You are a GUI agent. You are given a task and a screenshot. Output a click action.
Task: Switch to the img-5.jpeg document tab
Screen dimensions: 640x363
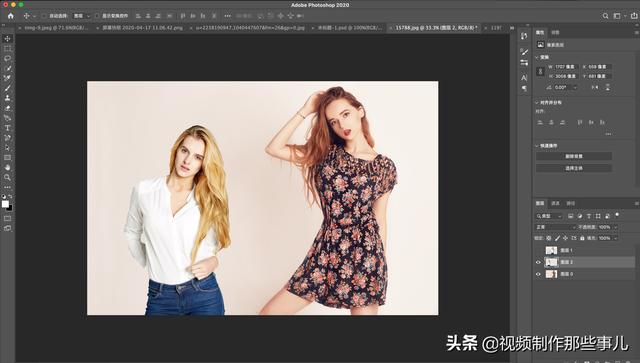point(56,28)
